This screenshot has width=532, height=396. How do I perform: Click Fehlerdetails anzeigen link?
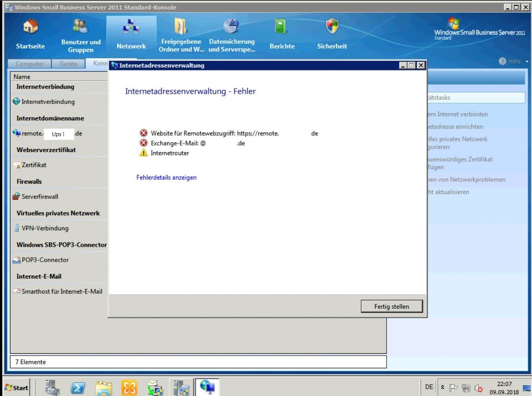tap(166, 178)
